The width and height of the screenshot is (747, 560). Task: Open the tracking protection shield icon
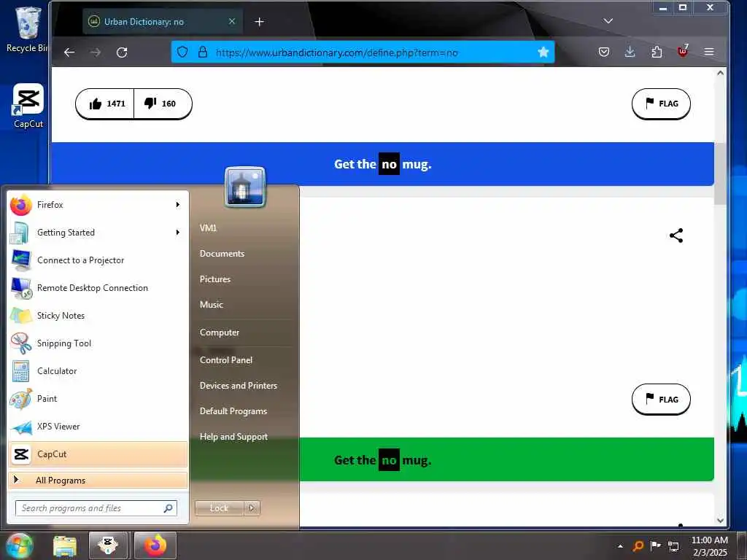182,52
